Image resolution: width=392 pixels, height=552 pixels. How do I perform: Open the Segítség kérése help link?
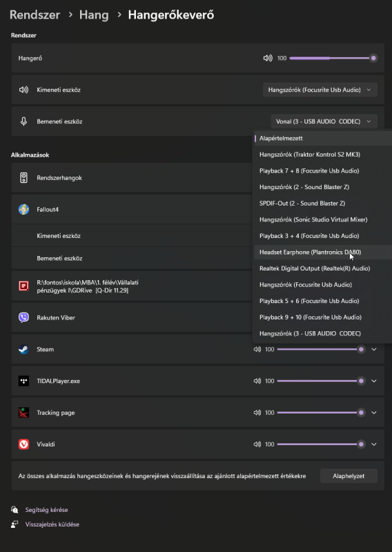46,510
